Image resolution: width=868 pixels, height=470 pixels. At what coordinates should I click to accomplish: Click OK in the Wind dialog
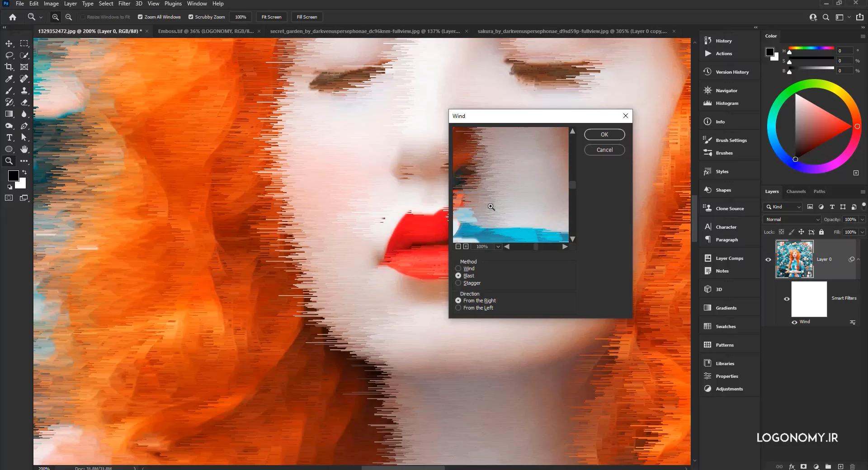click(604, 135)
